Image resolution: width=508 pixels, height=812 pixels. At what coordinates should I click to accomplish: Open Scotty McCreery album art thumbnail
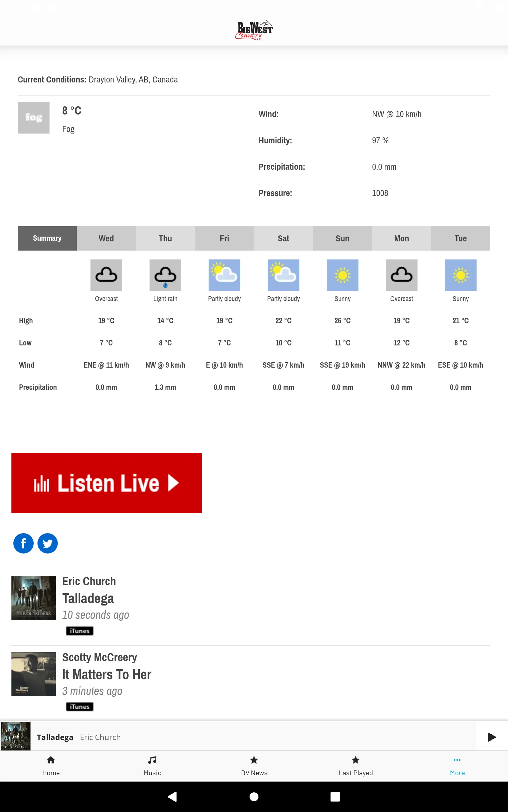[34, 674]
